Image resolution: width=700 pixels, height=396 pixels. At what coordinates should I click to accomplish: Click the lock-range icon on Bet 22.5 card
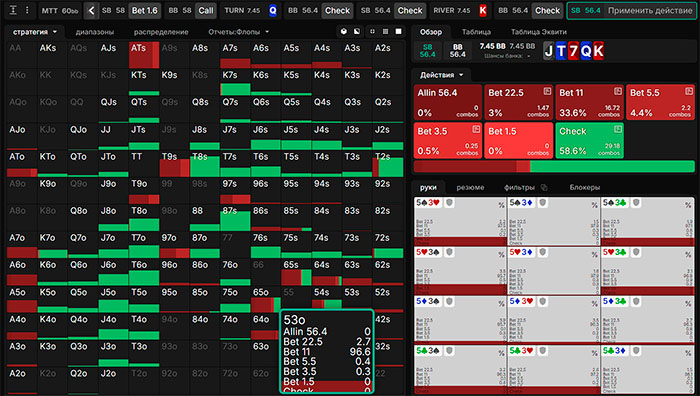click(x=547, y=92)
